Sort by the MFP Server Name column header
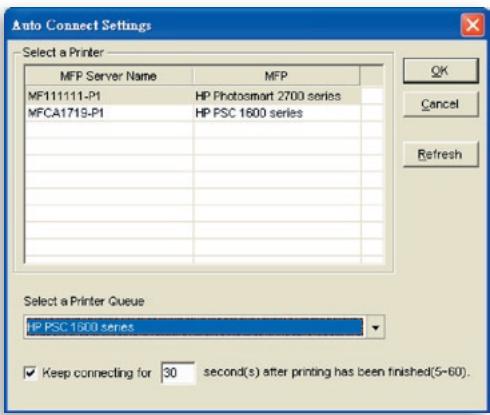 [x=109, y=76]
